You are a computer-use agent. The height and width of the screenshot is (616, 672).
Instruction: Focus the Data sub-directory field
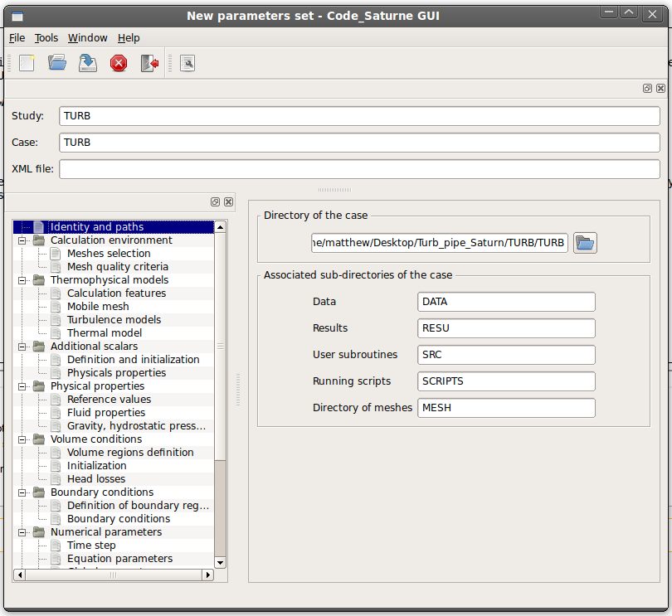tap(506, 302)
